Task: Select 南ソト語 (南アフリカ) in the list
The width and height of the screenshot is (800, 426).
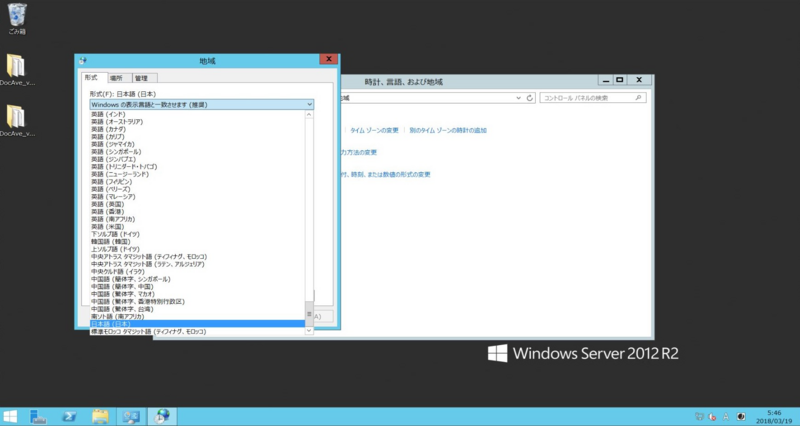Action: [197, 316]
